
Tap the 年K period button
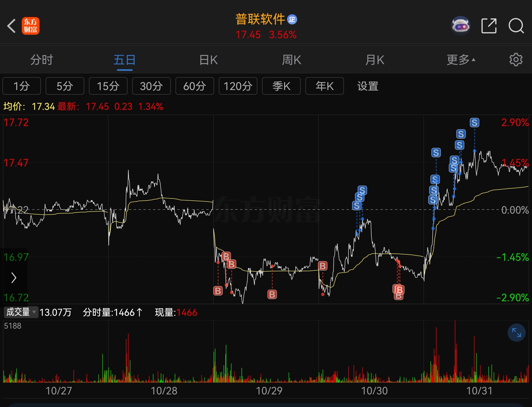[324, 86]
